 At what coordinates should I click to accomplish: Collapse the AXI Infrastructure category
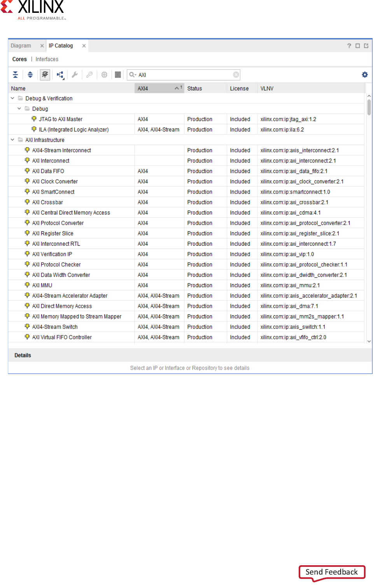tap(12, 140)
